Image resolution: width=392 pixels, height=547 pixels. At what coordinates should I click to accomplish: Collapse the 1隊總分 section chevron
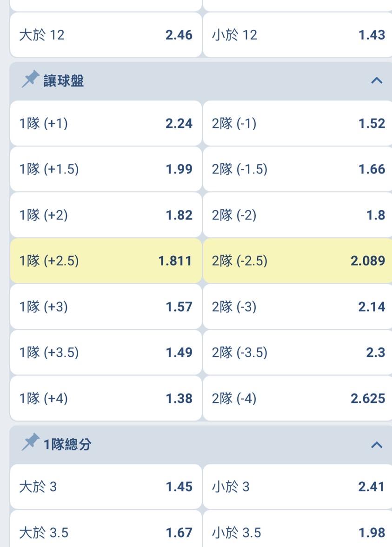tap(377, 445)
